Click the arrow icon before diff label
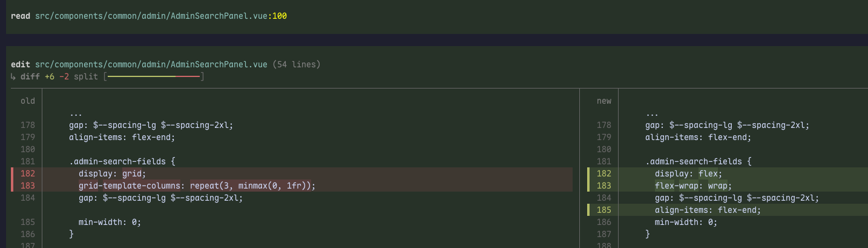 tap(13, 76)
